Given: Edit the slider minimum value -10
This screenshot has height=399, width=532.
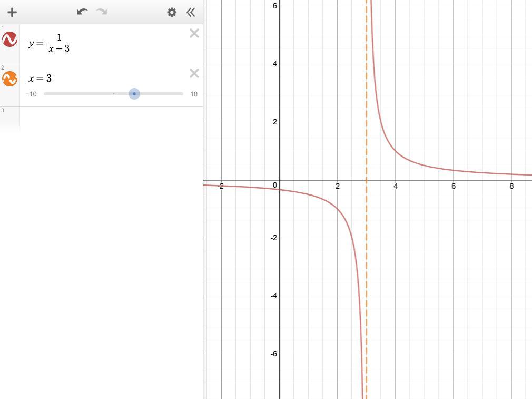Looking at the screenshot, I should (31, 94).
